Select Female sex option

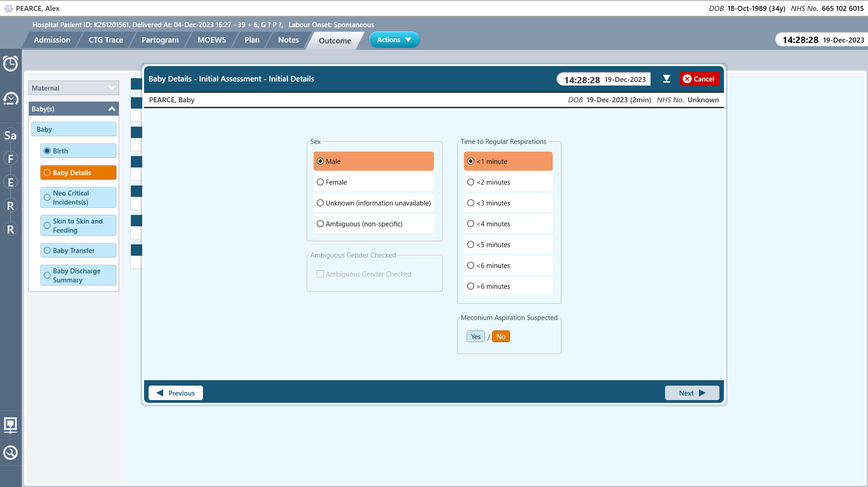(x=373, y=182)
